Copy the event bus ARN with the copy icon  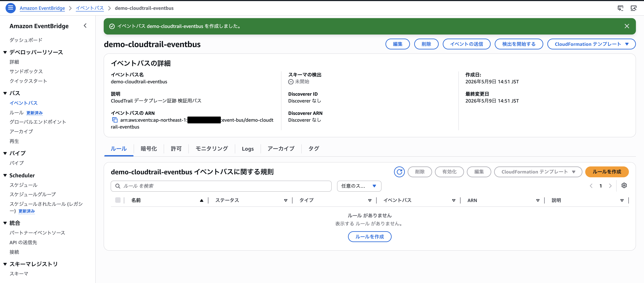pos(115,120)
